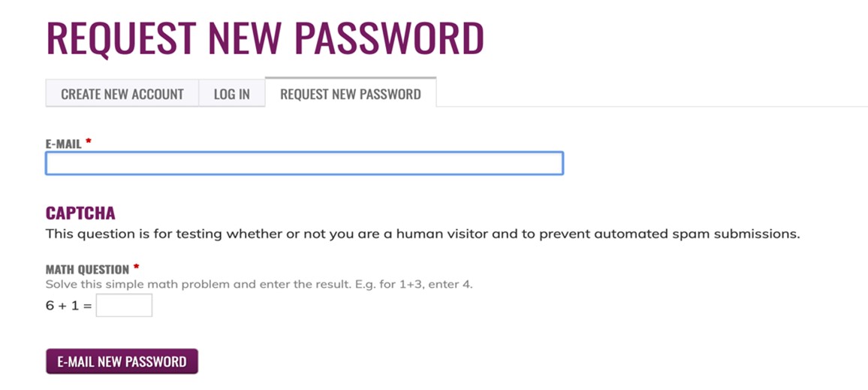This screenshot has width=868, height=390.
Task: Open the Create New Account tab
Action: [x=122, y=94]
